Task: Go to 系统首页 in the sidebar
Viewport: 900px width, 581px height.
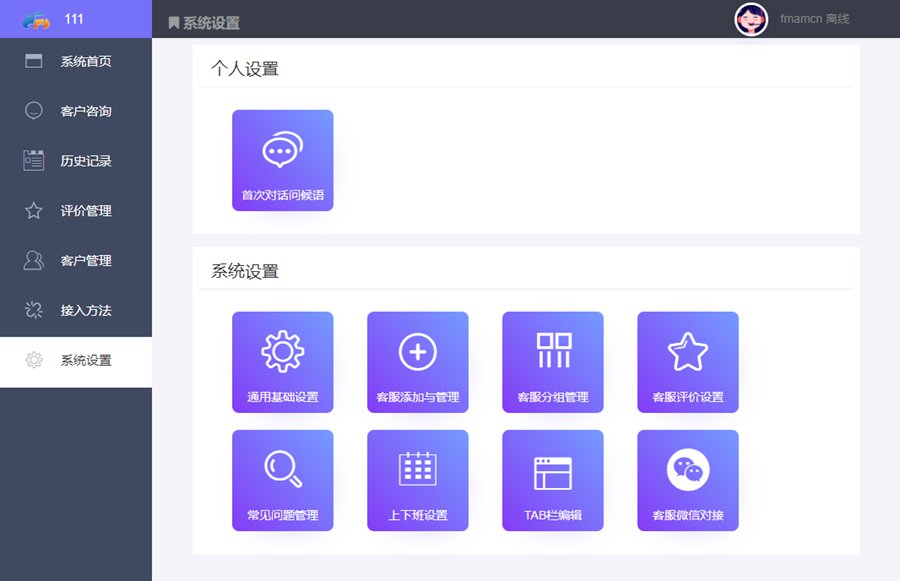Action: pyautogui.click(x=76, y=61)
